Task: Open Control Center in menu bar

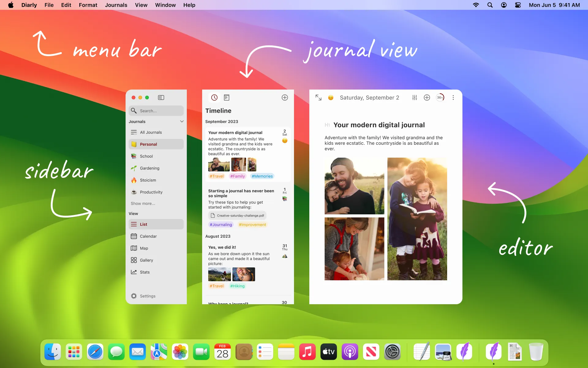Action: 518,5
